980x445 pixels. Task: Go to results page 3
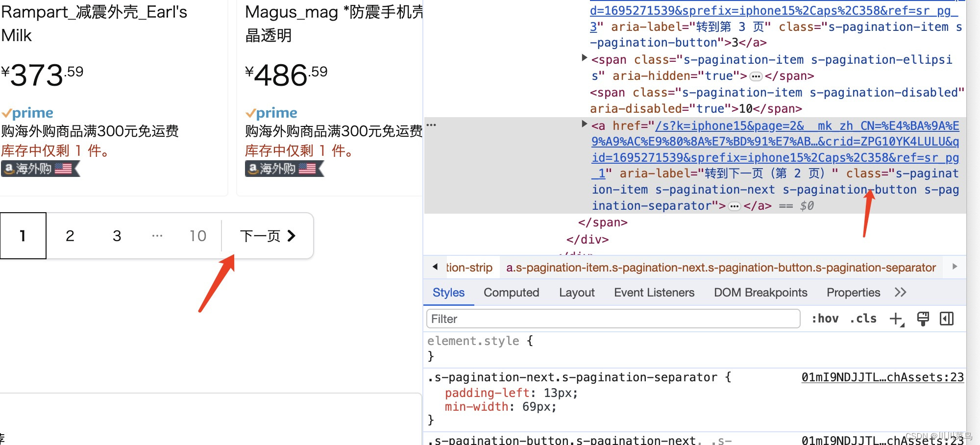117,236
